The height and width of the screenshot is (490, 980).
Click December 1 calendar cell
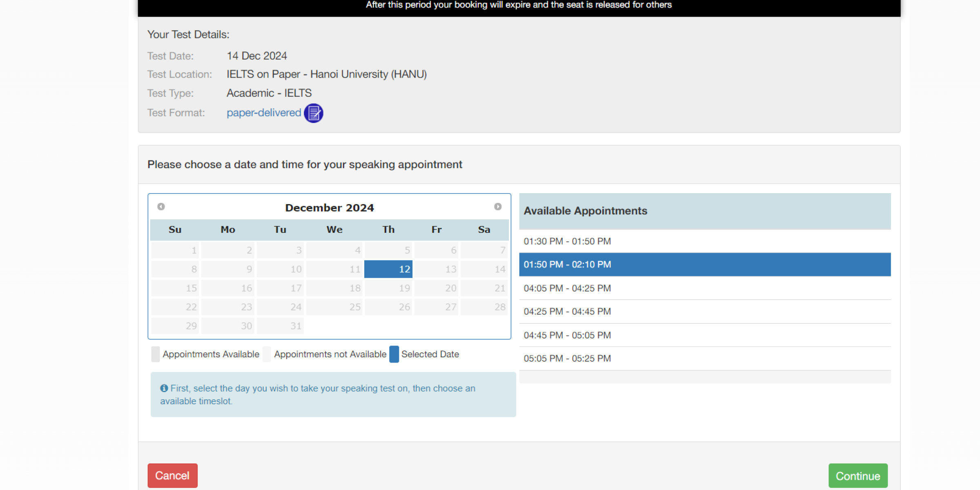tap(175, 250)
